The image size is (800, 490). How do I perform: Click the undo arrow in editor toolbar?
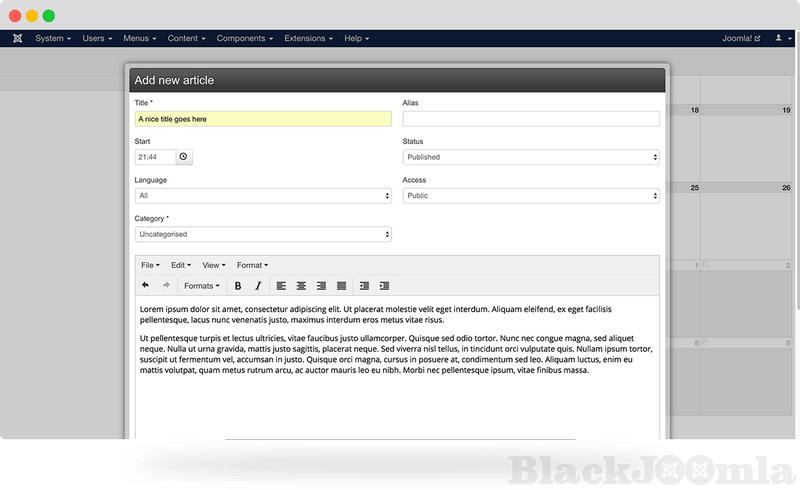point(145,286)
